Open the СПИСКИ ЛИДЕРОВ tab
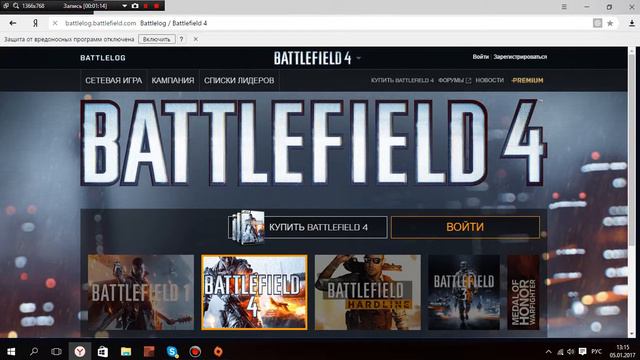 (239, 80)
